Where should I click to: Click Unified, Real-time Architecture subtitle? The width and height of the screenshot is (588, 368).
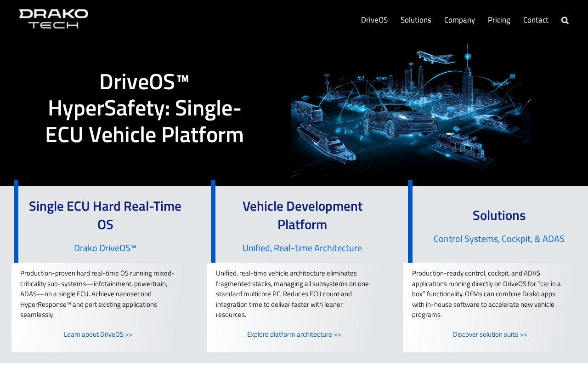(x=302, y=248)
